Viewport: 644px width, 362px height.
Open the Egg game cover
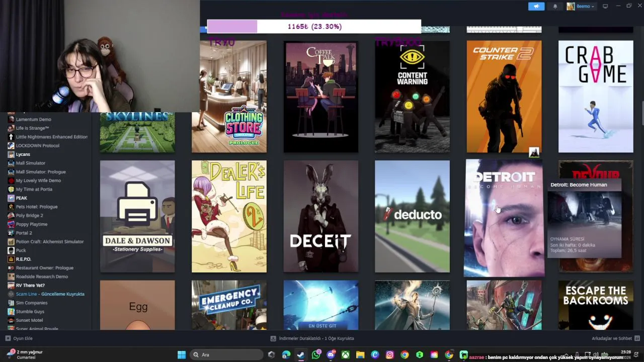137,305
